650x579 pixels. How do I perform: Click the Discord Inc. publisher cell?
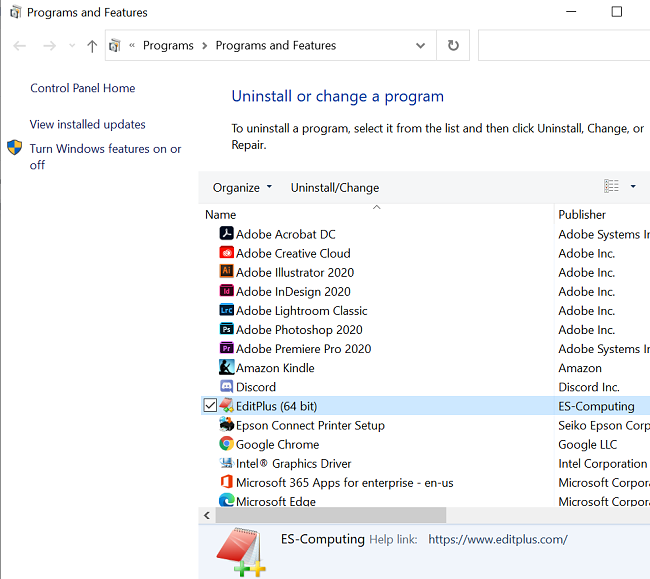tap(589, 387)
